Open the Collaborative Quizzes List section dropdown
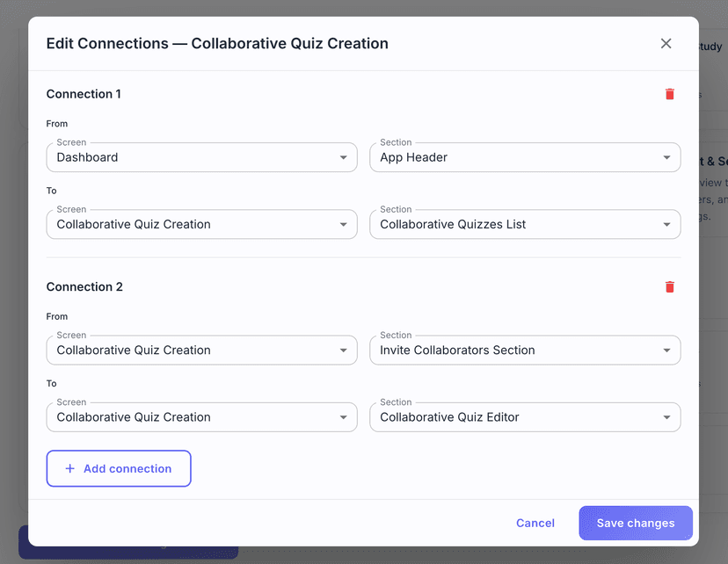 coord(524,224)
